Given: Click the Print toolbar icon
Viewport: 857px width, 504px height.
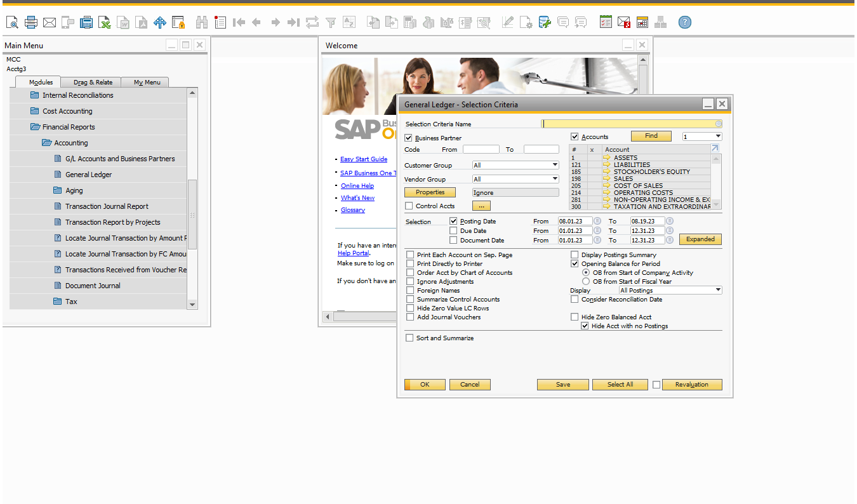Looking at the screenshot, I should click(31, 23).
